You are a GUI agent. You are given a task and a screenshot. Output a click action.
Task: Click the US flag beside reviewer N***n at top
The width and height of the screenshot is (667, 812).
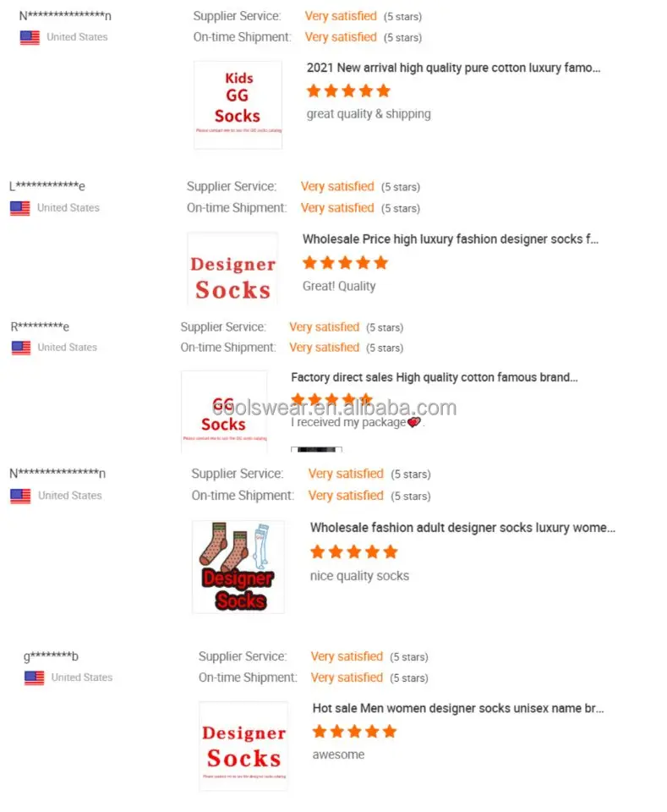pyautogui.click(x=30, y=37)
